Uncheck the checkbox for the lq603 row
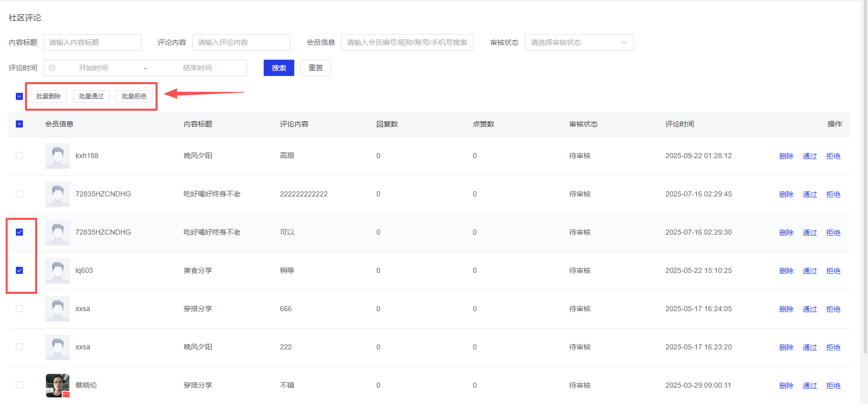Image resolution: width=868 pixels, height=404 pixels. [x=19, y=270]
